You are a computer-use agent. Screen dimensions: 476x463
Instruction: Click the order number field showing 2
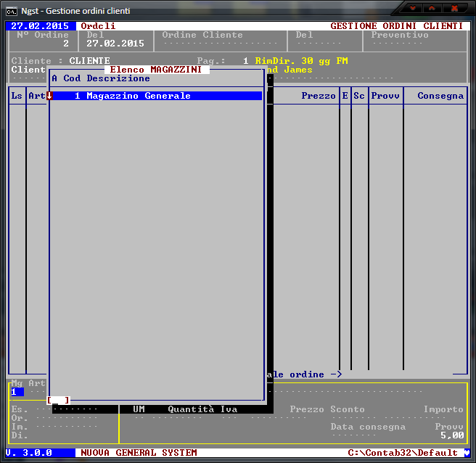pyautogui.click(x=65, y=44)
